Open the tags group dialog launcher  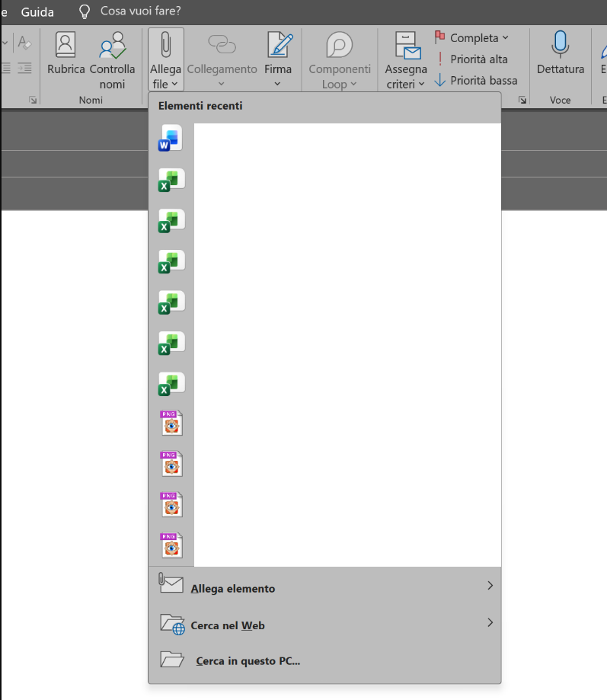pyautogui.click(x=522, y=100)
